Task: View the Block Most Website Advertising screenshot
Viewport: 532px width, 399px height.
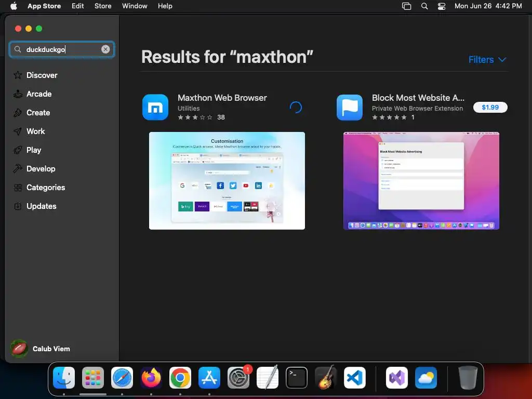Action: point(421,180)
